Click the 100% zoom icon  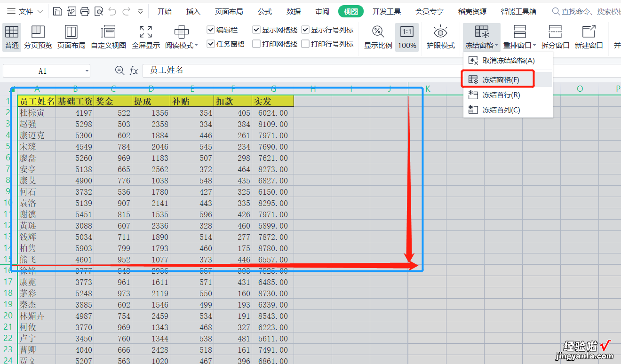(407, 37)
